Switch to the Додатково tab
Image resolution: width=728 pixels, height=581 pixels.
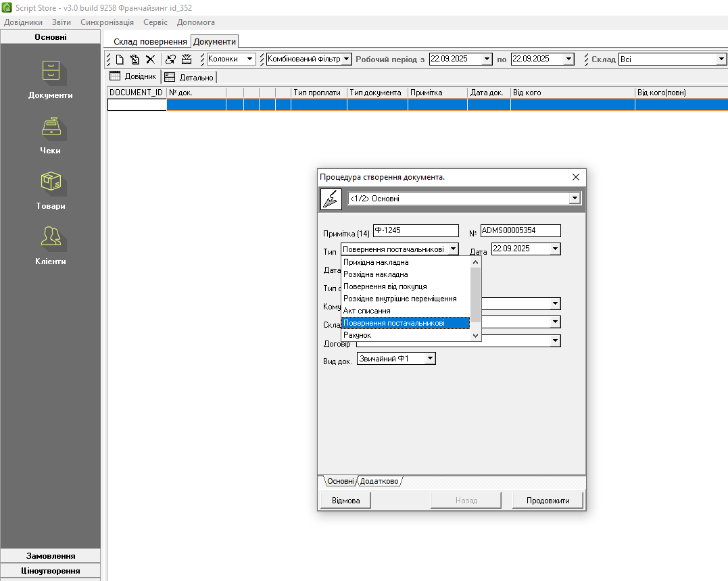pyautogui.click(x=379, y=482)
